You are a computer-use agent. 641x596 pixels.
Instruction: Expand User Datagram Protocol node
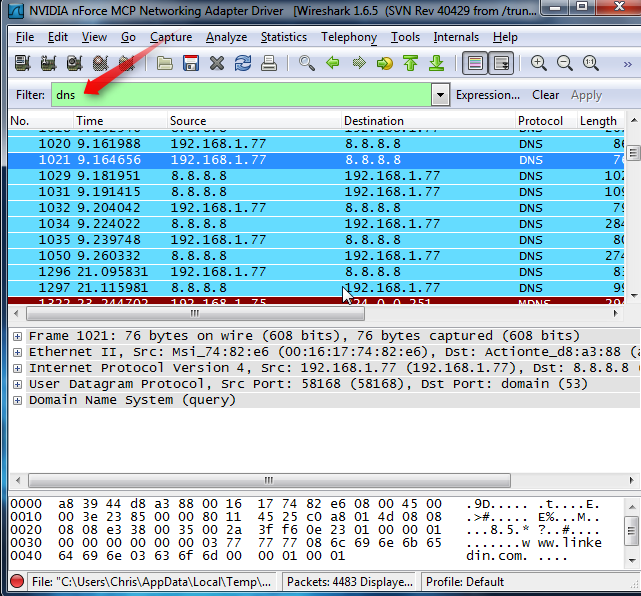pos(17,384)
